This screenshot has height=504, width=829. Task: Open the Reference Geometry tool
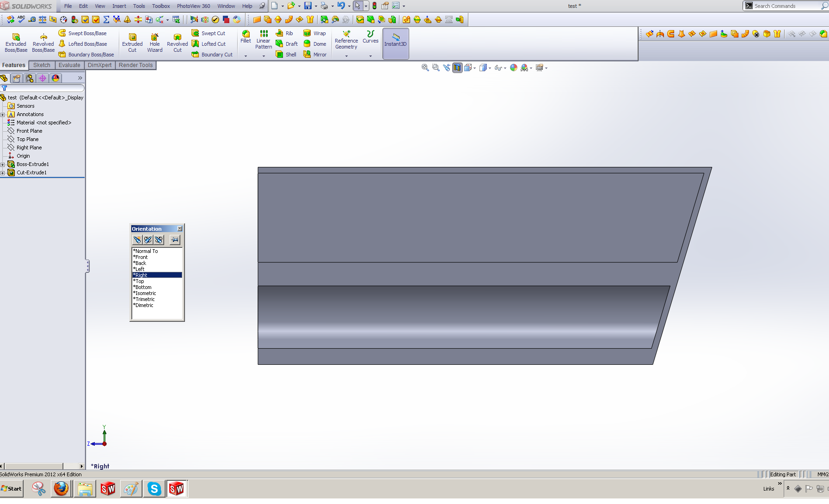click(x=346, y=41)
